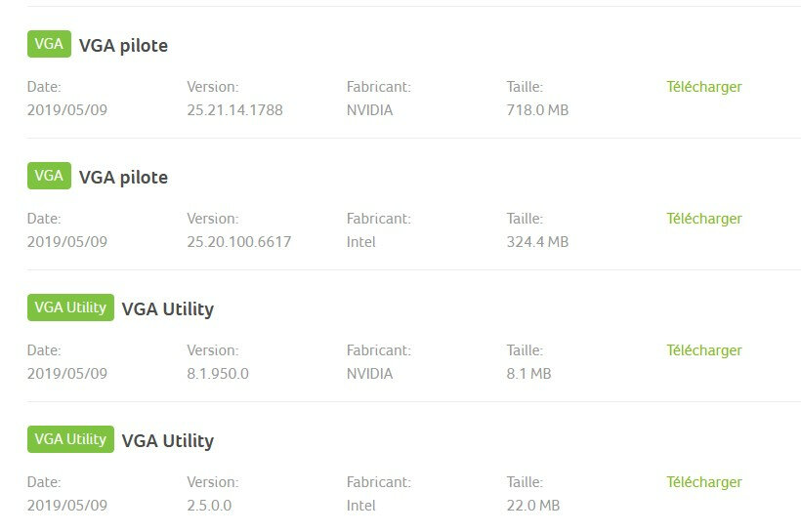Select the VGA Utility heading of version 2.5.0.0
This screenshot has height=532, width=801.
point(167,441)
